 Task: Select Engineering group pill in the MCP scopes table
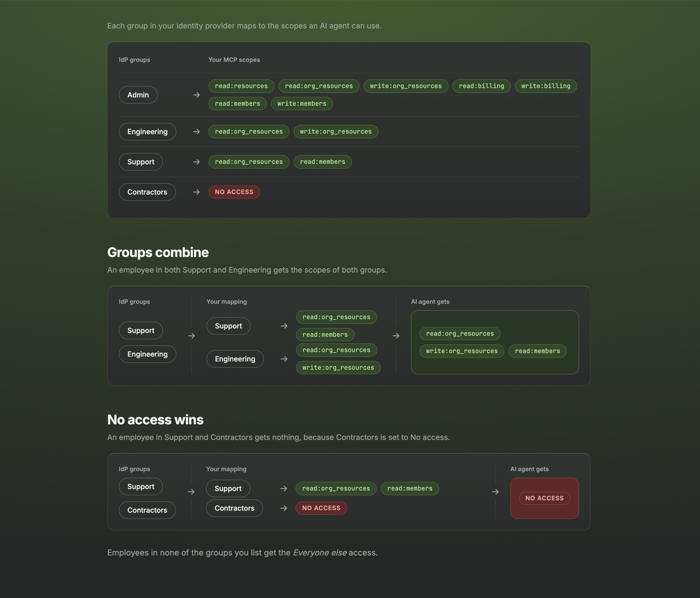[x=147, y=132]
